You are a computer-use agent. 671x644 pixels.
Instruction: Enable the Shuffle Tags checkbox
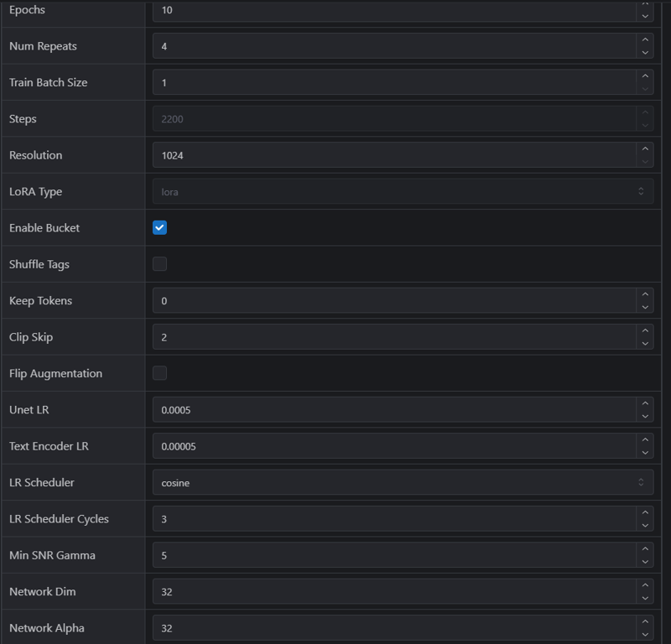(159, 264)
